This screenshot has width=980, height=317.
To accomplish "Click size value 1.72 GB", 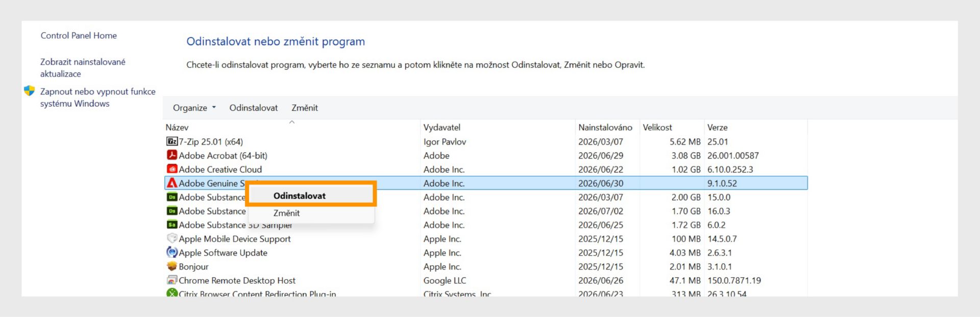I will click(x=687, y=225).
